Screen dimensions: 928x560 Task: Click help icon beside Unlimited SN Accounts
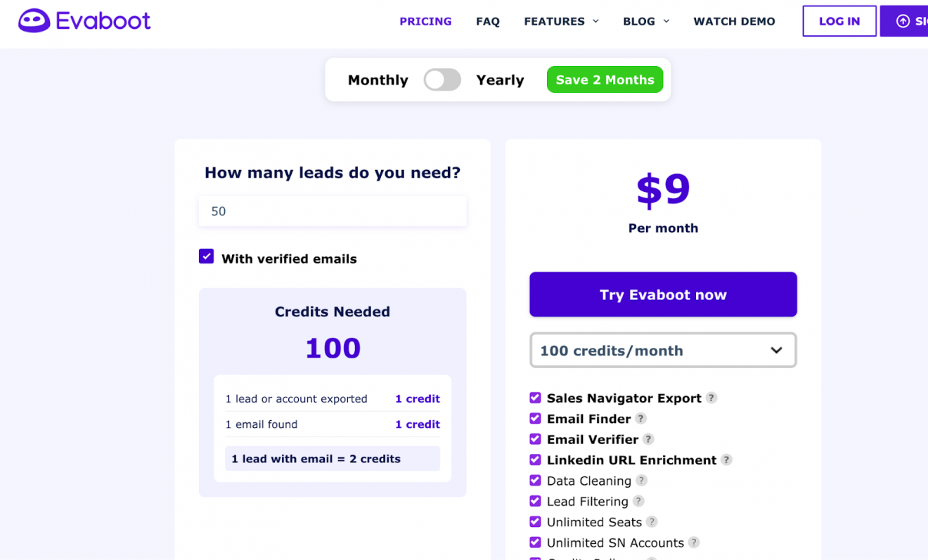[694, 542]
